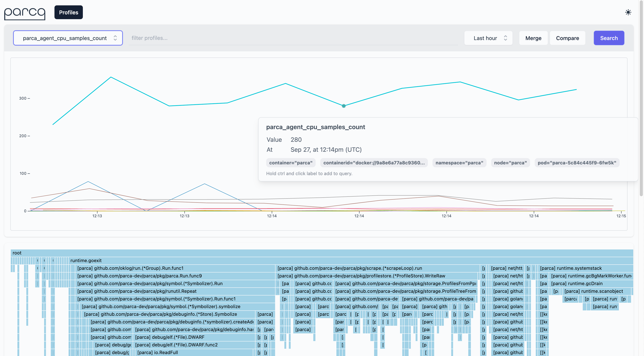Select the runtime.goexit flamegraph node
This screenshot has width=644, height=356.
pyautogui.click(x=351, y=260)
